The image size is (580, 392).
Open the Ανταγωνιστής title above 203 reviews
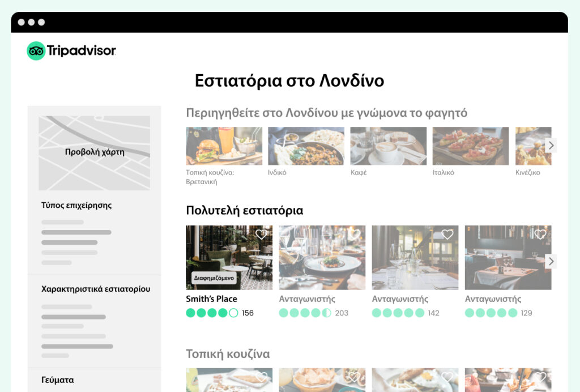(308, 299)
